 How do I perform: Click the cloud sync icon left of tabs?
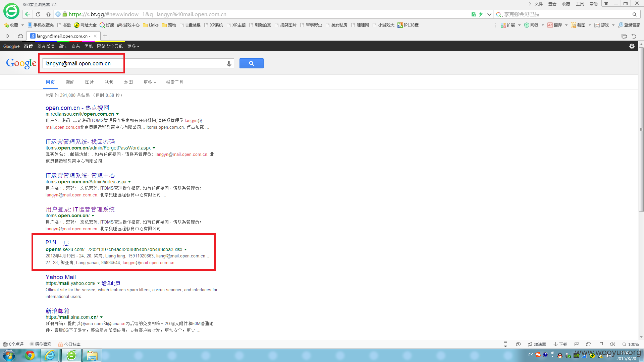(20, 36)
